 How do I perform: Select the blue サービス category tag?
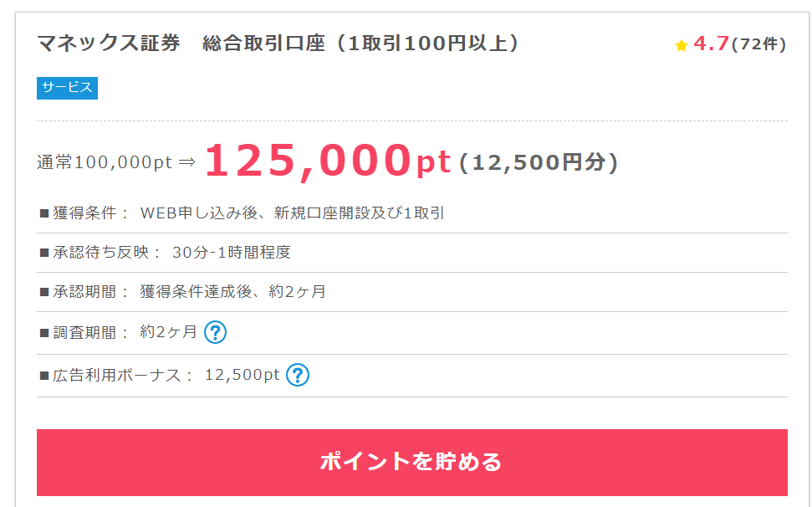[68, 88]
